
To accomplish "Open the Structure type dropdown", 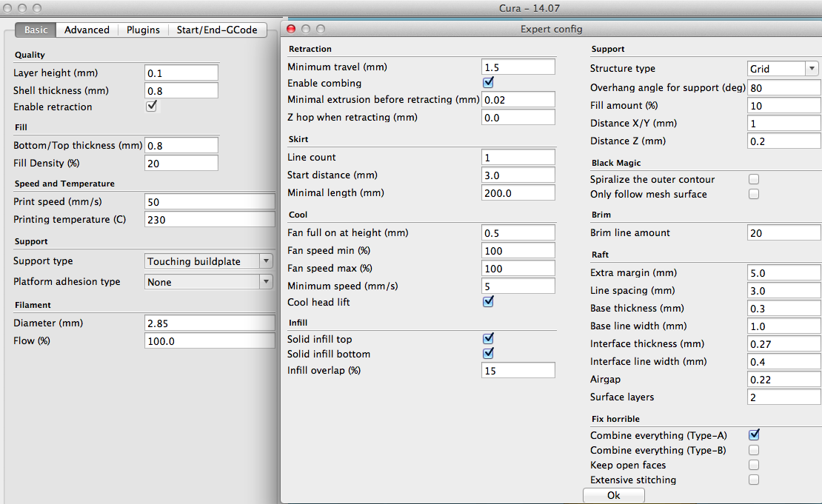I will 782,69.
